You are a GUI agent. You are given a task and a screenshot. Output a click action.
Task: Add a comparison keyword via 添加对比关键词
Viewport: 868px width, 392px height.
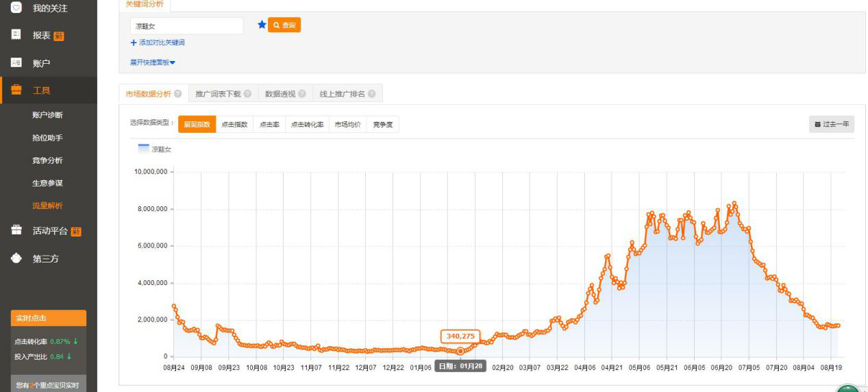tap(158, 42)
